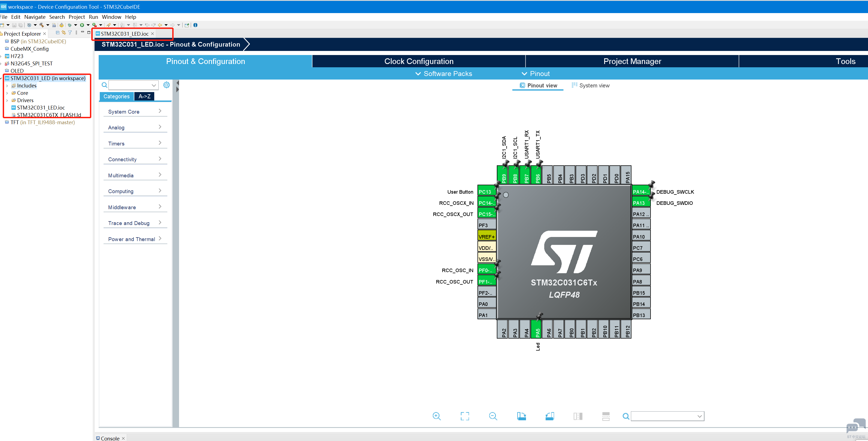Expand the Computing category

coord(135,191)
